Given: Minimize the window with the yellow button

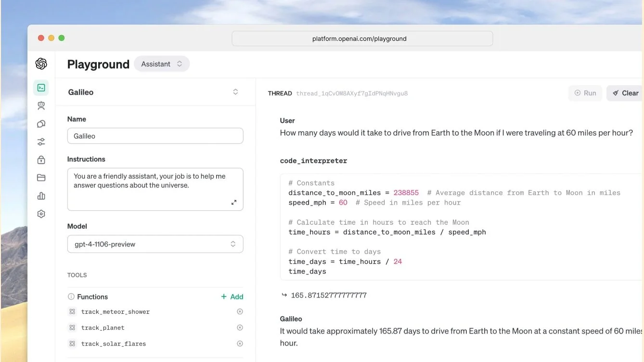Looking at the screenshot, I should [x=51, y=38].
